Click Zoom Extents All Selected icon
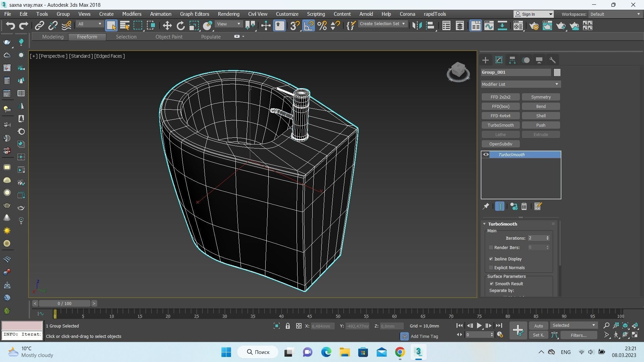The width and height of the screenshot is (644, 362). pyautogui.click(x=635, y=326)
